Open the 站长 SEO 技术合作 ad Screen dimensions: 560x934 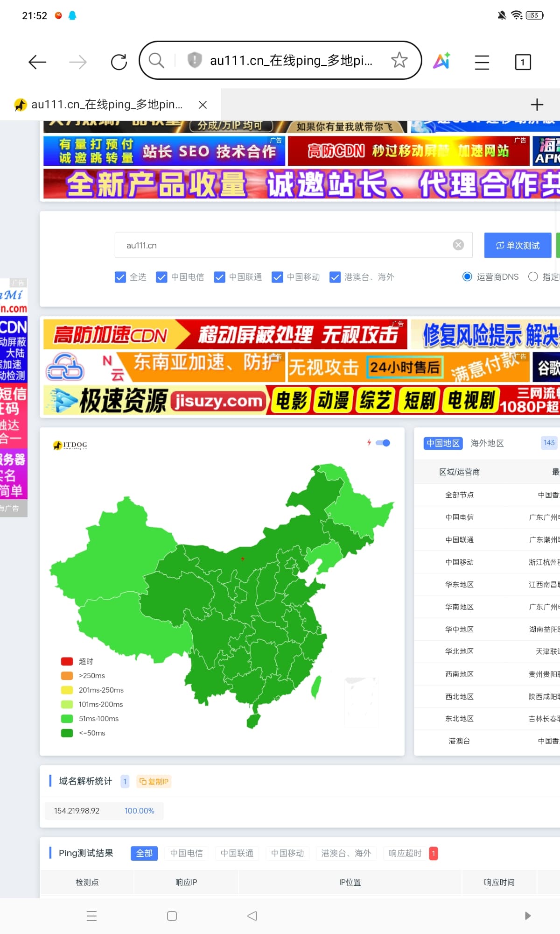click(x=164, y=151)
